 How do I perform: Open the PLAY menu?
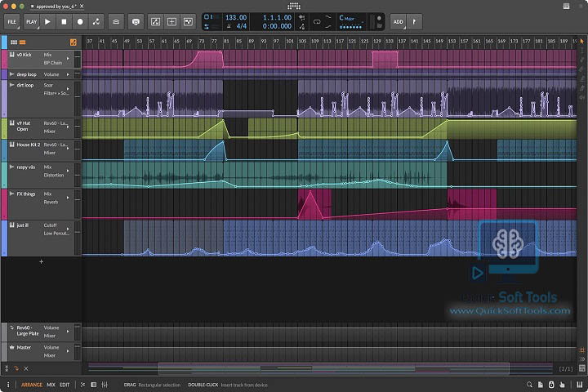(x=32, y=22)
